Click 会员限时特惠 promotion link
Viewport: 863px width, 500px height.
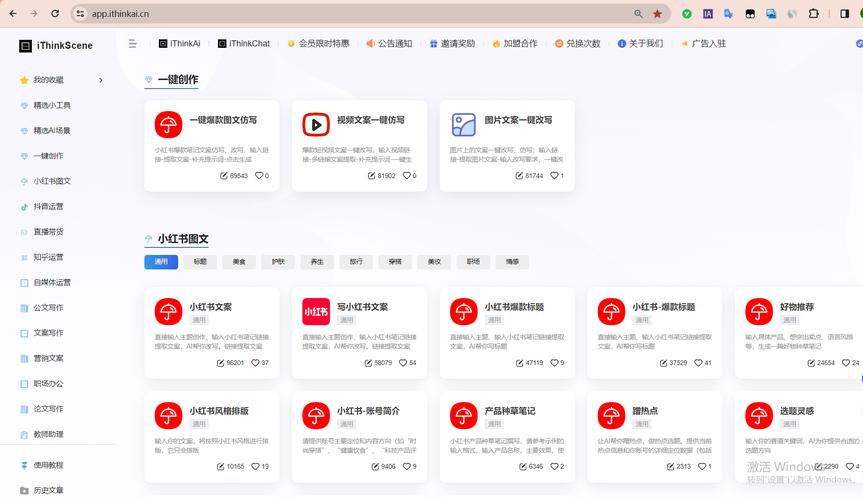[x=319, y=44]
